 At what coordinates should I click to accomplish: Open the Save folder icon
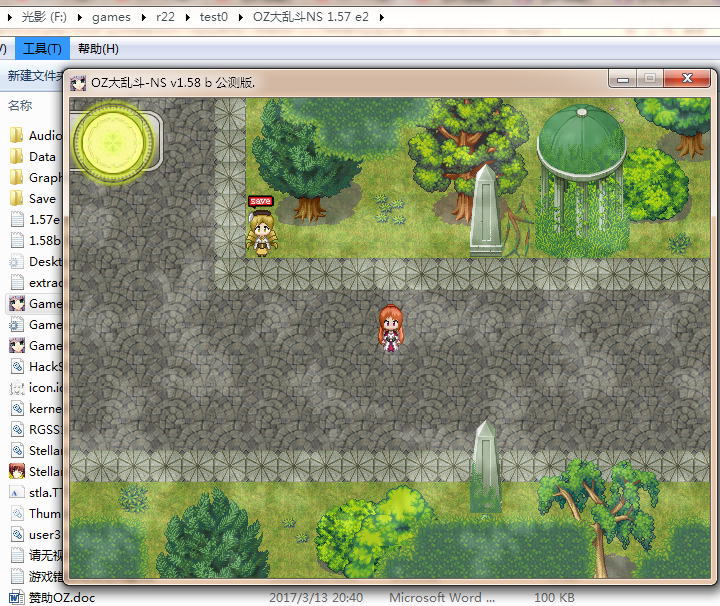pyautogui.click(x=17, y=198)
